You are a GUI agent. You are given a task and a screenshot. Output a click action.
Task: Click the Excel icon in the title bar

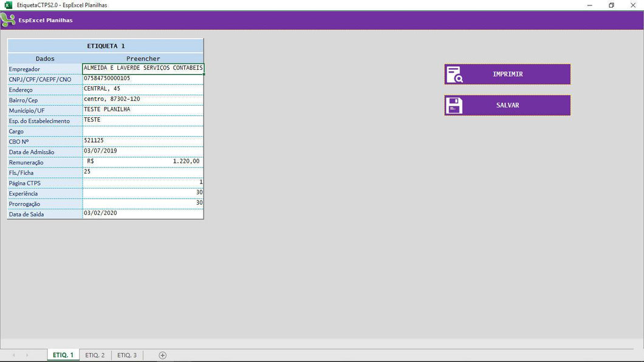click(x=9, y=5)
